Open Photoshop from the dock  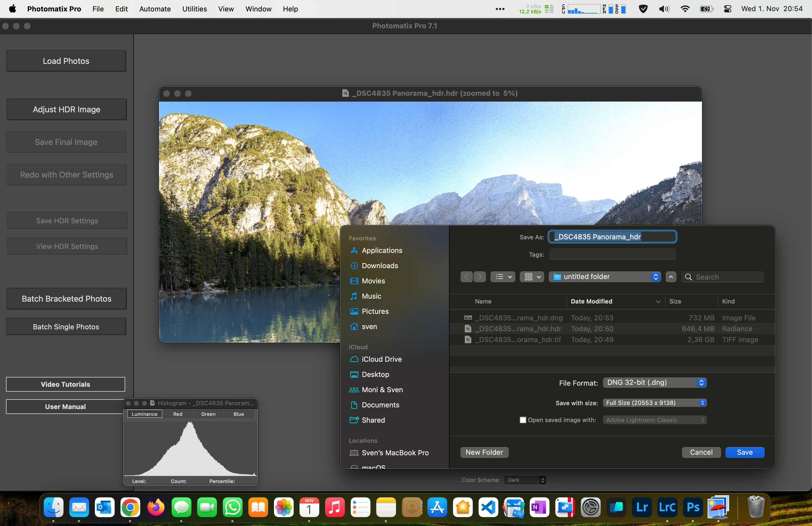click(693, 507)
